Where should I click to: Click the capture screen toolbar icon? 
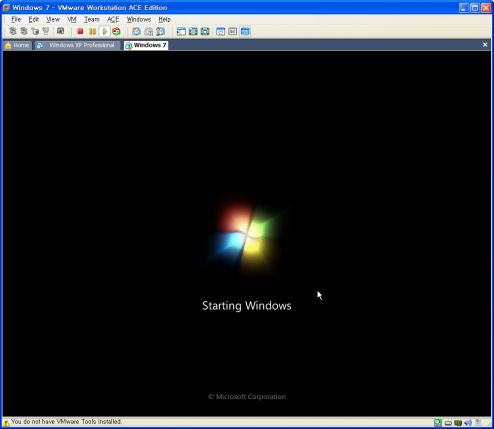[60, 31]
